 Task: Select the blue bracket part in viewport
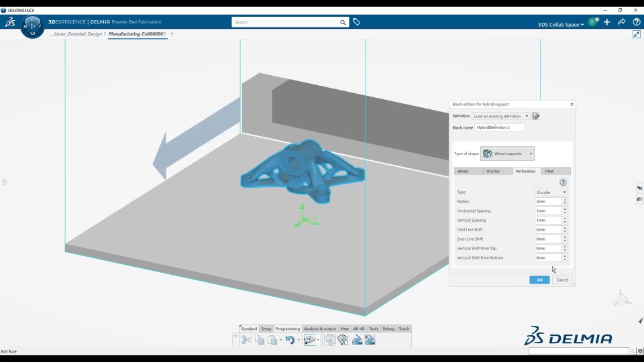tap(302, 170)
